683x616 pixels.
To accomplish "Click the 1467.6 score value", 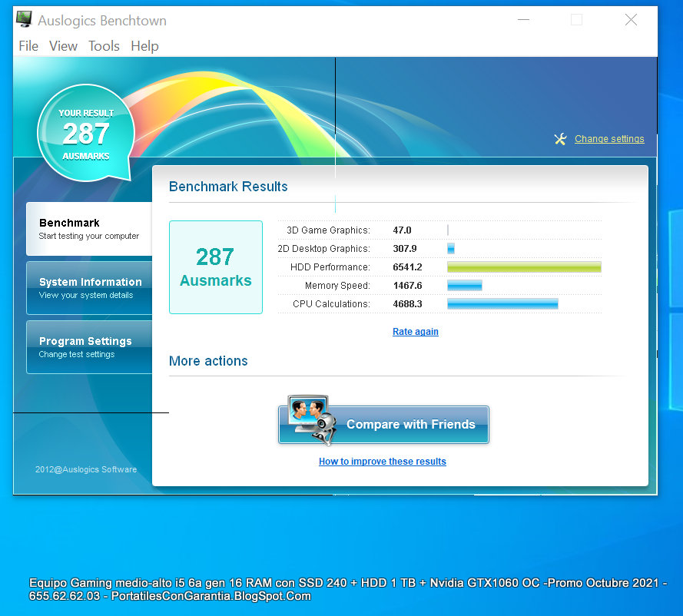I will tap(407, 286).
